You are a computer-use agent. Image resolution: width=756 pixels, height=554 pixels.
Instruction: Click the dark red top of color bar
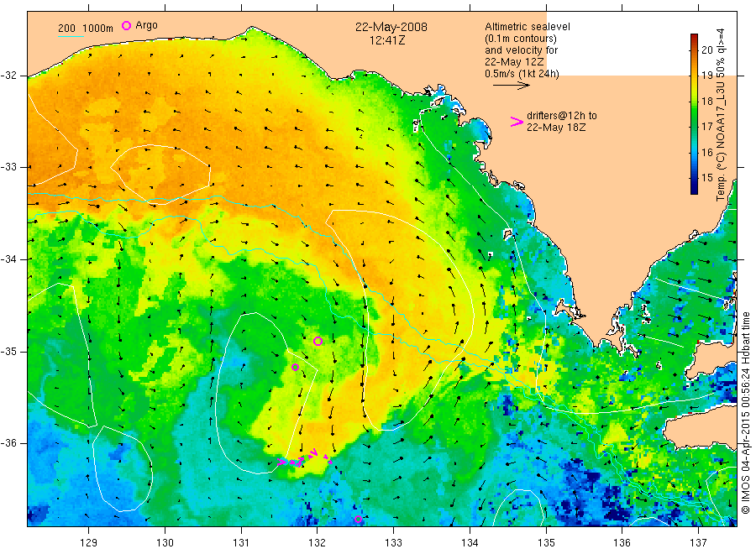[695, 38]
